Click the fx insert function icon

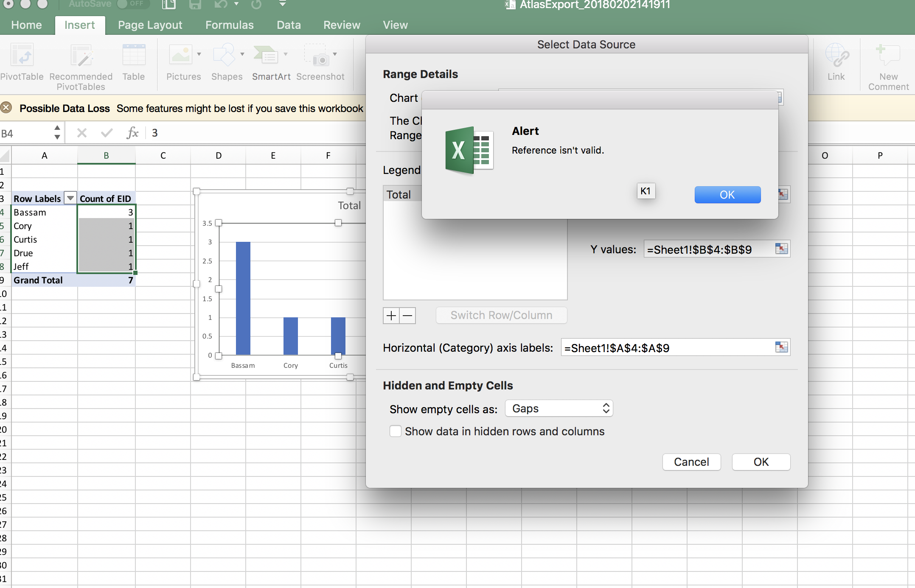[x=132, y=133]
